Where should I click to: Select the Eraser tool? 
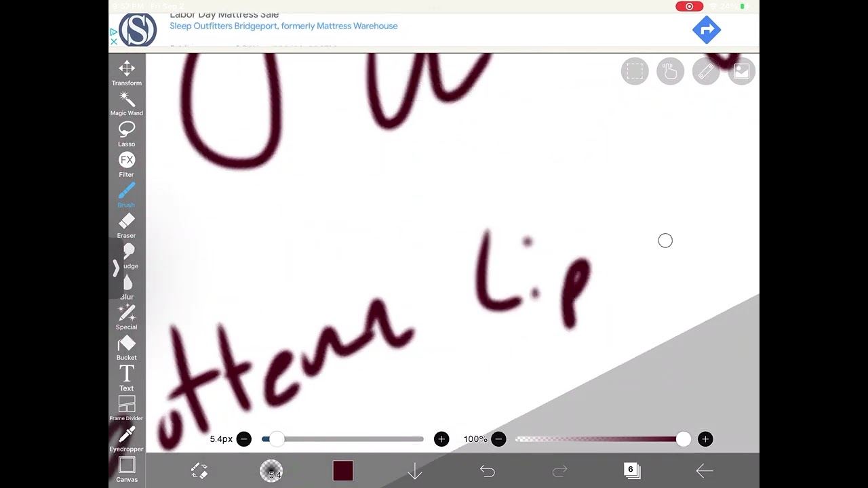coord(127,226)
